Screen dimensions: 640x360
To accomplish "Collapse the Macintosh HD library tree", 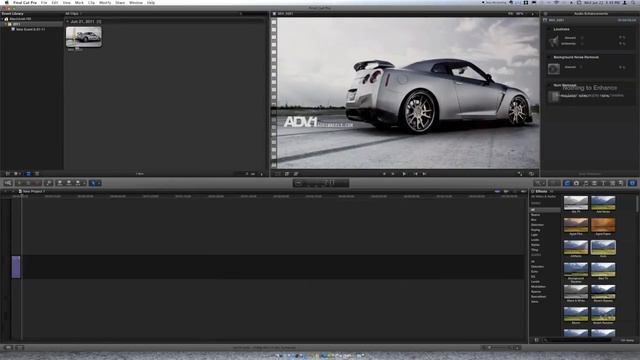I will (2, 19).
